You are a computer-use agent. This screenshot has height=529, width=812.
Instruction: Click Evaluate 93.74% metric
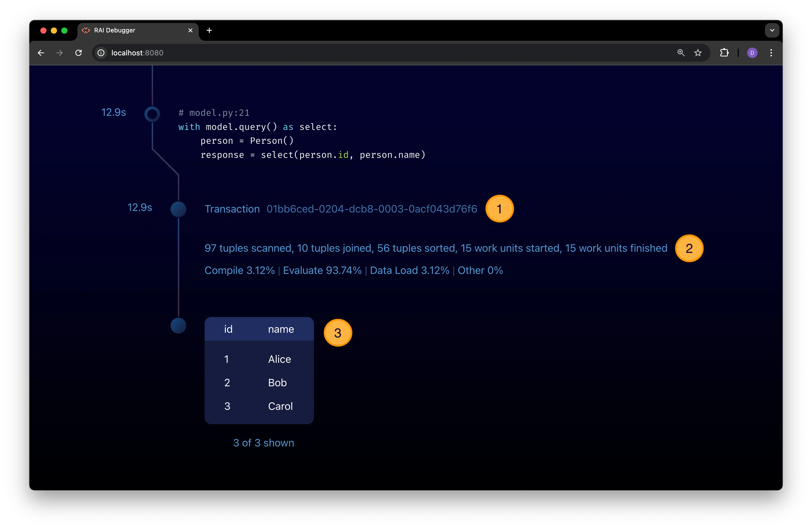tap(322, 270)
